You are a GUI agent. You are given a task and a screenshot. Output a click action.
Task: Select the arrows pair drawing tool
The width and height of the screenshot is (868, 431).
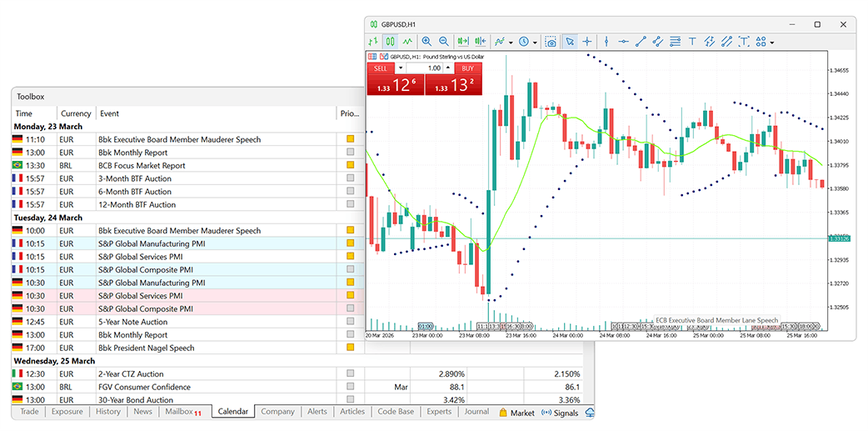(x=710, y=42)
